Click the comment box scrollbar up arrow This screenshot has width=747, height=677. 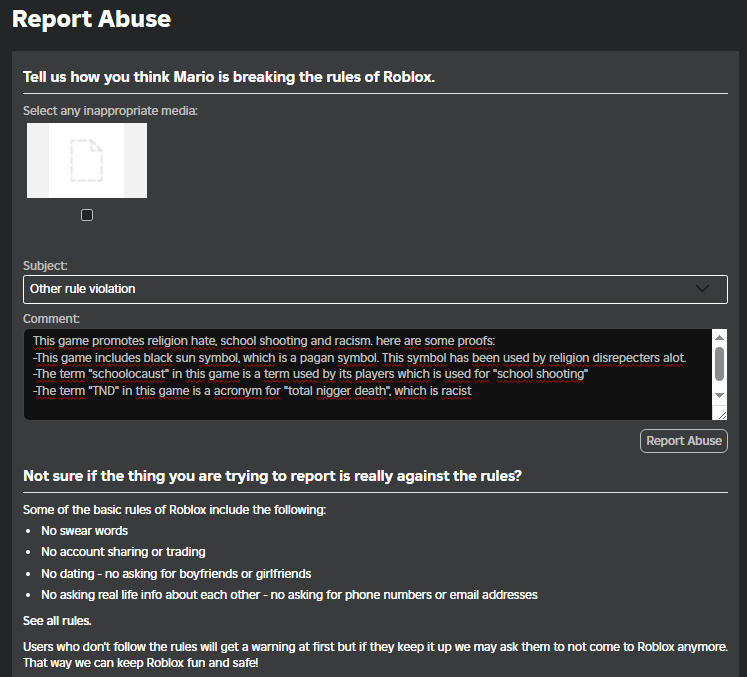pyautogui.click(x=719, y=339)
